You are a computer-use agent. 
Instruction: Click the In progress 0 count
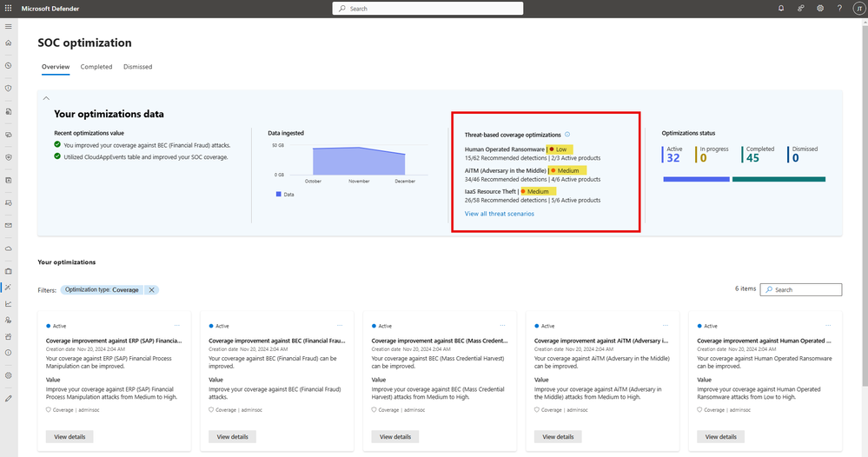pyautogui.click(x=703, y=158)
